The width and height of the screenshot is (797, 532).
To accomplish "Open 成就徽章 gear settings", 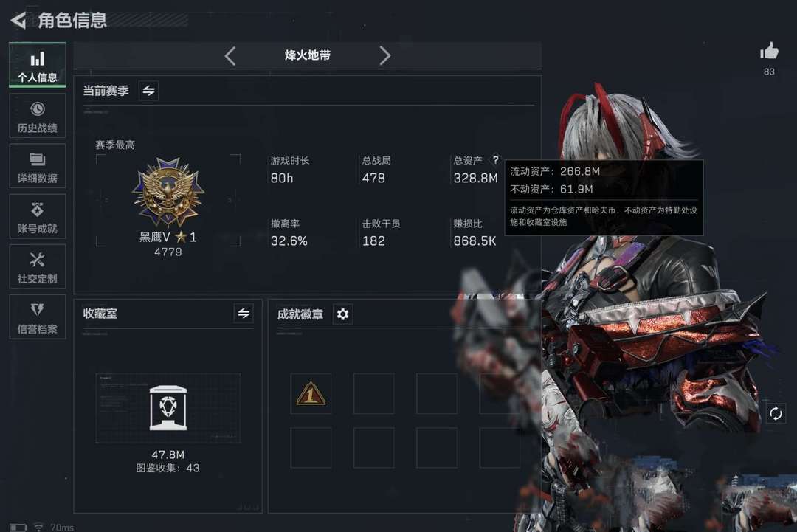I will pyautogui.click(x=342, y=314).
